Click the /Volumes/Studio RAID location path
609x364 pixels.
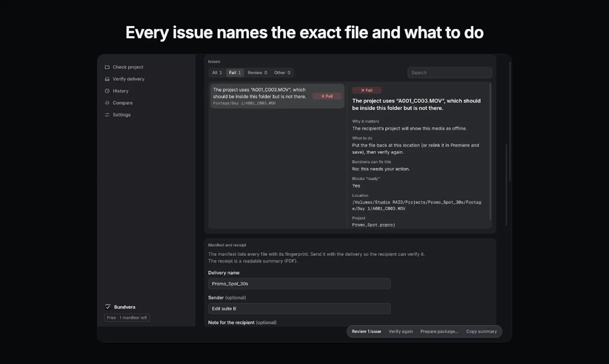pyautogui.click(x=416, y=205)
